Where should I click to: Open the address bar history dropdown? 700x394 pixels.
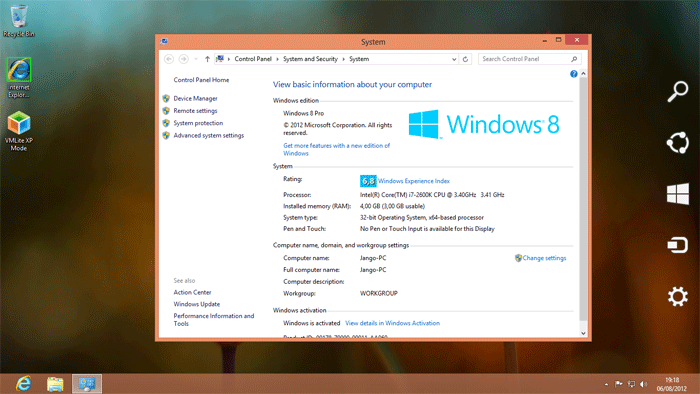click(454, 59)
